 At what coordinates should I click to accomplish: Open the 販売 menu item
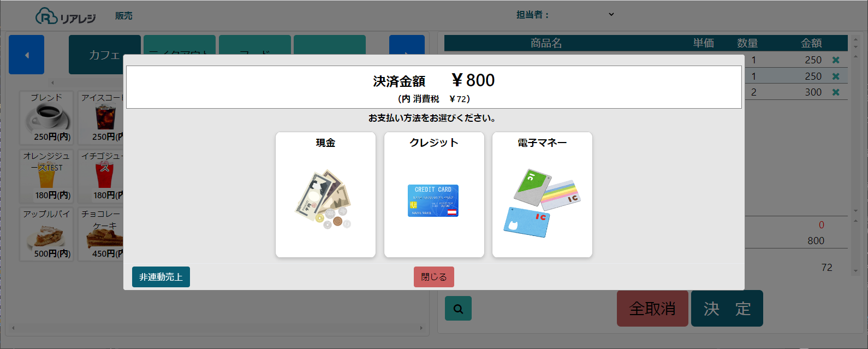124,16
